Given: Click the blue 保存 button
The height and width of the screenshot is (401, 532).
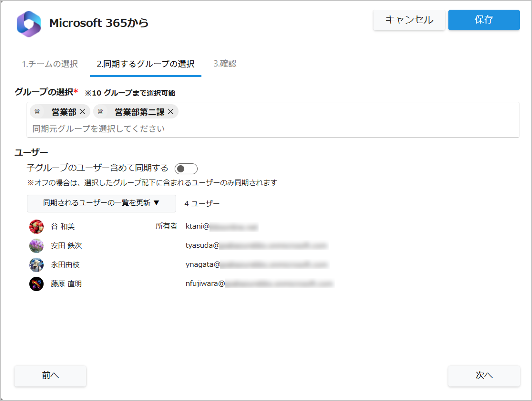Looking at the screenshot, I should (x=484, y=20).
